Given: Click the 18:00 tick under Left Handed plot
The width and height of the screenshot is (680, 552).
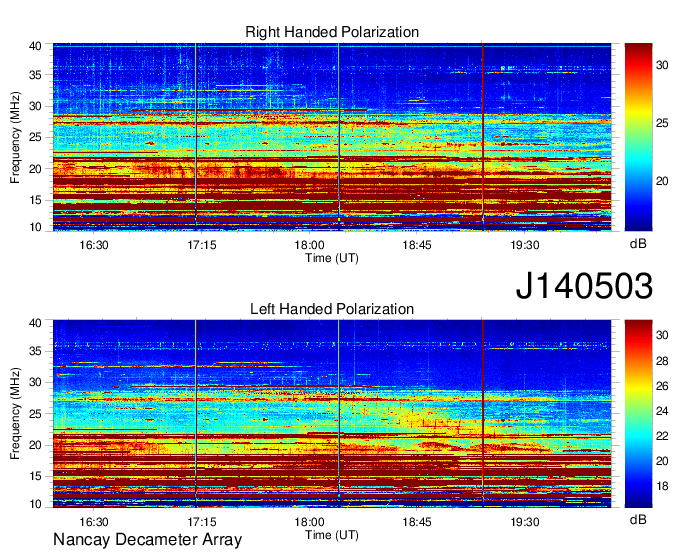Looking at the screenshot, I should [x=309, y=522].
